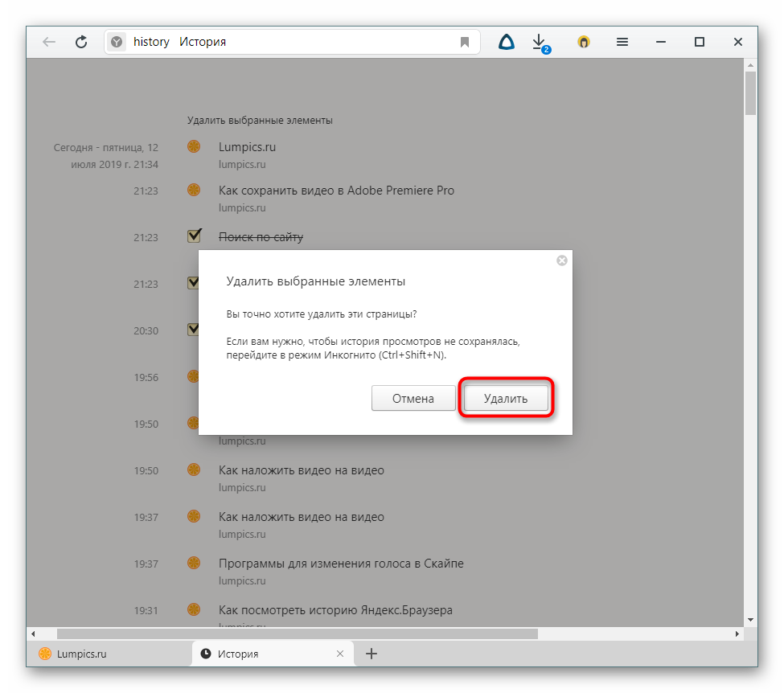This screenshot has width=784, height=693.
Task: Click the favicon beside Lumpics.ru entry
Action: point(194,146)
